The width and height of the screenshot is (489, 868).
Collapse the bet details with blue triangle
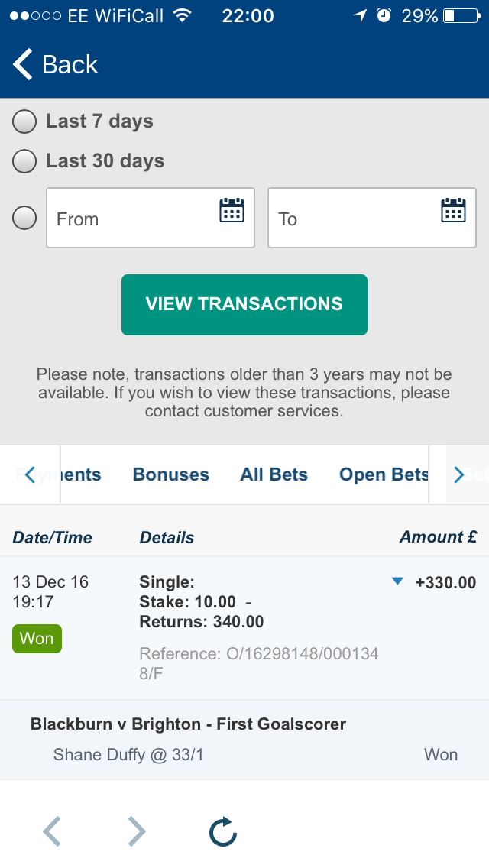(x=397, y=581)
